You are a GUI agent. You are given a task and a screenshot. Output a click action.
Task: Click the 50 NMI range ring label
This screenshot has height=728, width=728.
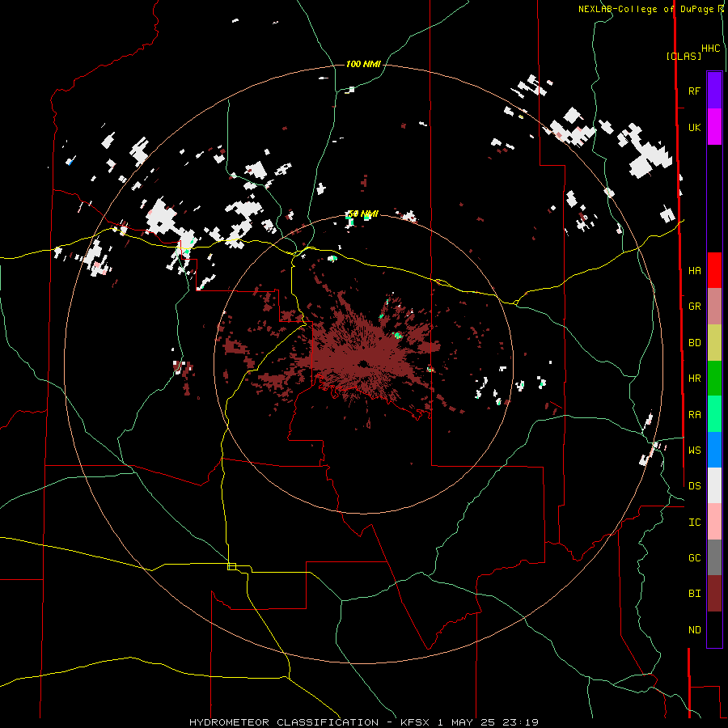point(363,214)
